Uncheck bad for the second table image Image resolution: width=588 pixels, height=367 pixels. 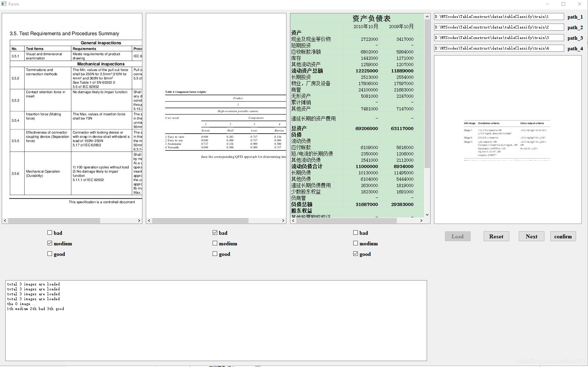[x=215, y=232]
